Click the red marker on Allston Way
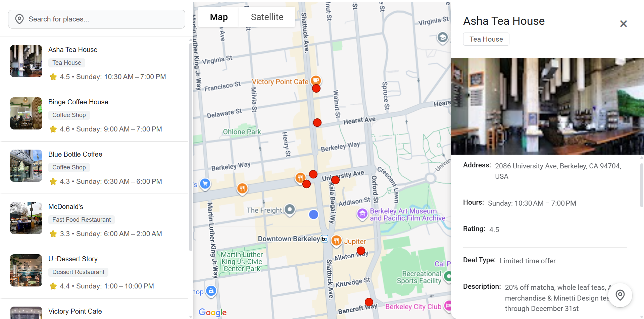 [361, 251]
